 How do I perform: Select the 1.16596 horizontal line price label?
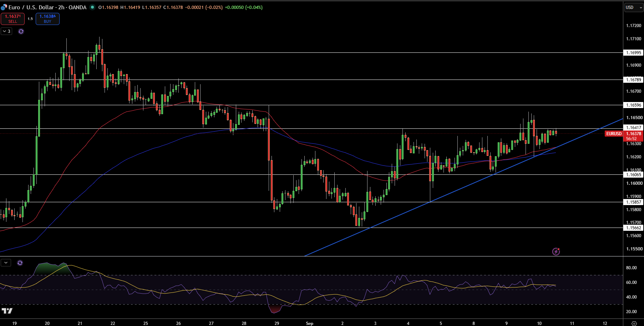pos(633,105)
